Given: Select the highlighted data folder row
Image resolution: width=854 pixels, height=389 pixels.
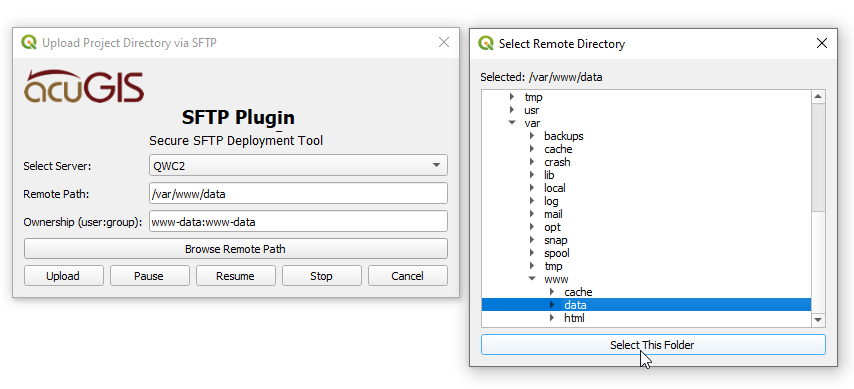Looking at the screenshot, I should pyautogui.click(x=646, y=305).
